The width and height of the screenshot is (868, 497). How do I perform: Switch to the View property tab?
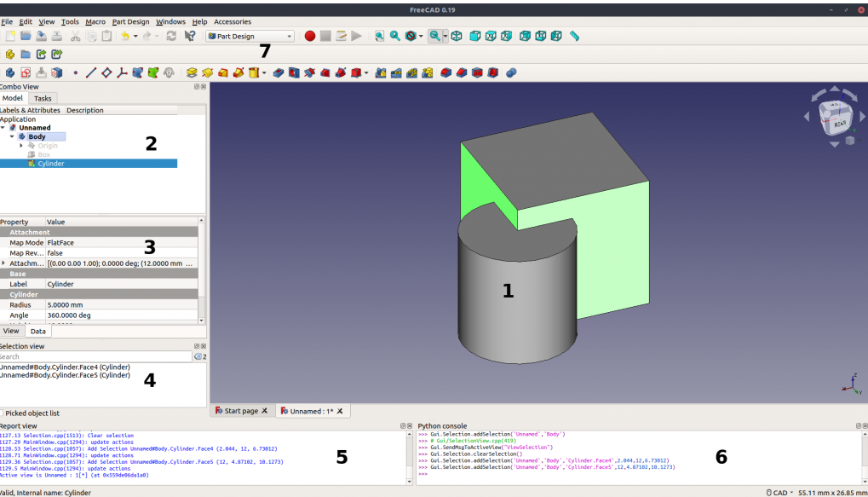click(x=11, y=331)
